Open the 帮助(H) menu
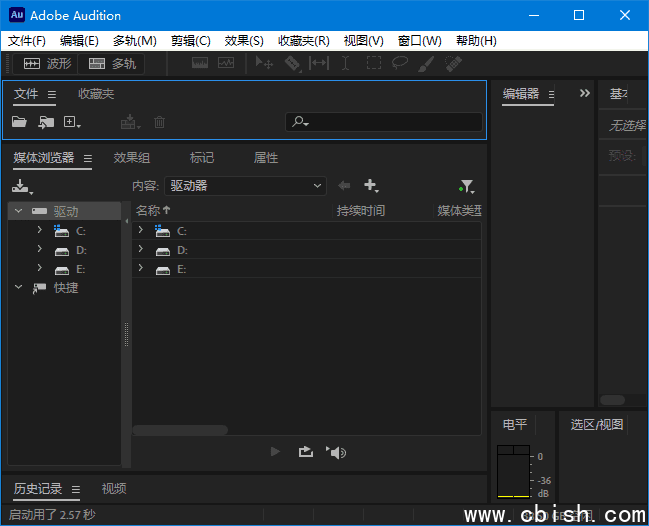 (x=476, y=41)
